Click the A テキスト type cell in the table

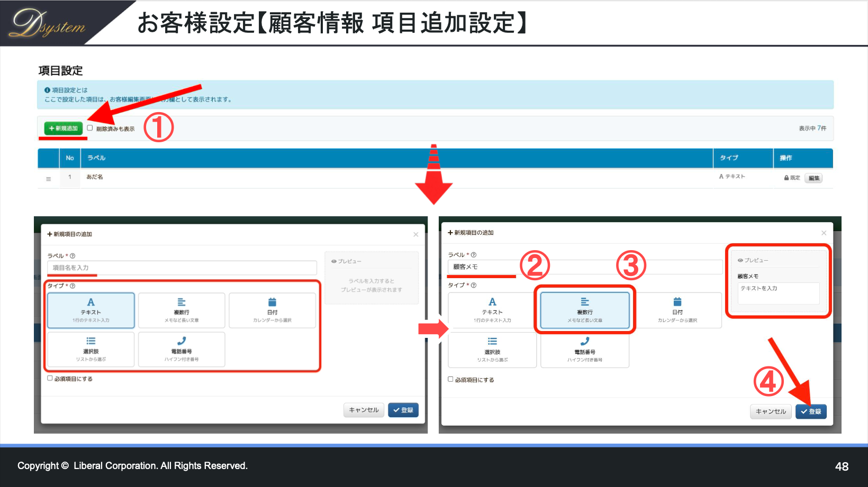[x=732, y=177]
